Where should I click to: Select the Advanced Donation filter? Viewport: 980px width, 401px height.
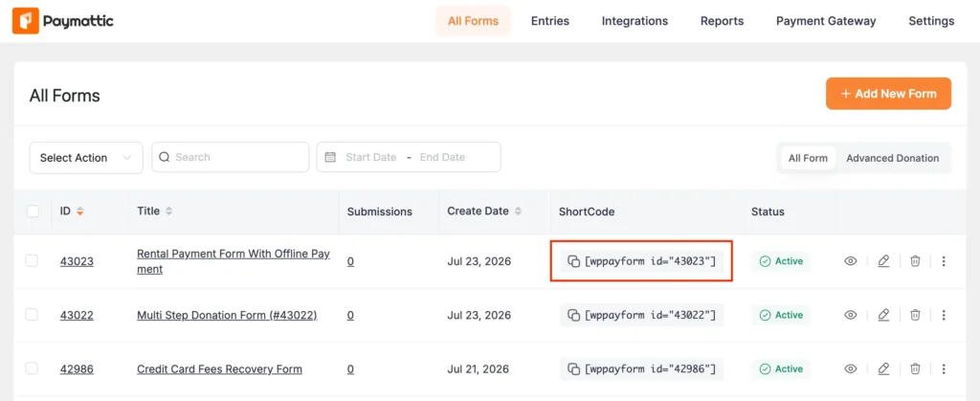tap(893, 158)
